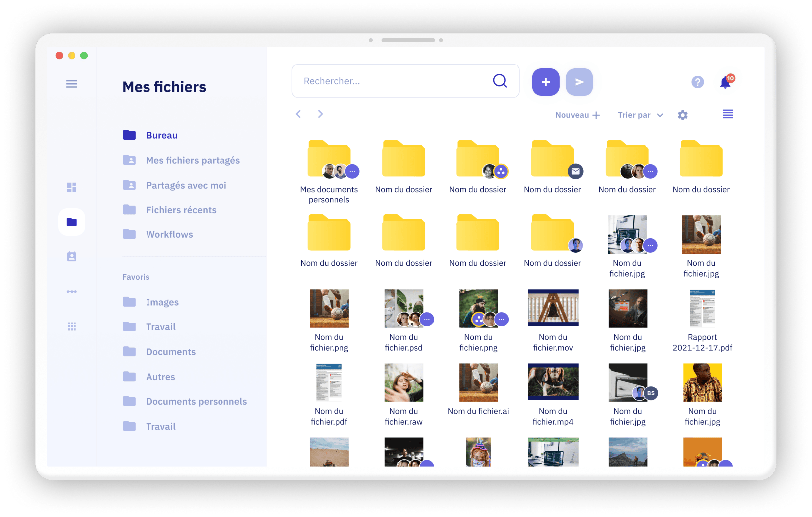Expand the Trier par dropdown

[x=640, y=115]
